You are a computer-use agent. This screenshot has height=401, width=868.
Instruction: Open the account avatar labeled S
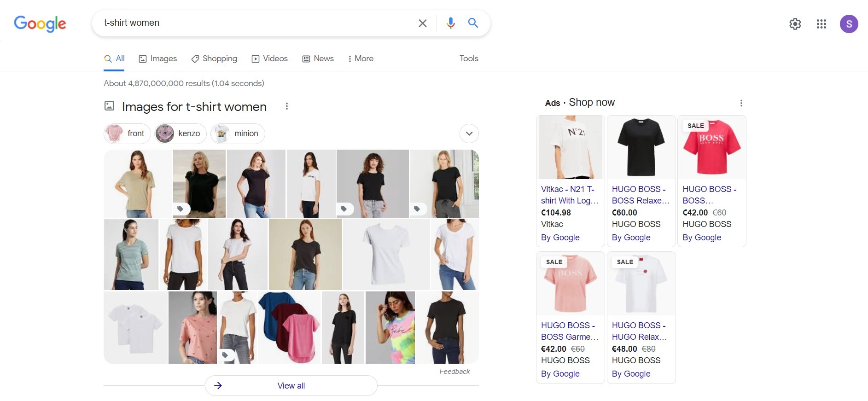(849, 24)
